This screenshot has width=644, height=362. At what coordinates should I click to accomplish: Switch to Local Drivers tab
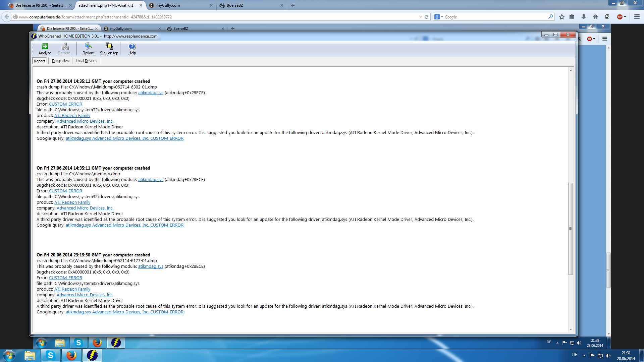point(86,61)
